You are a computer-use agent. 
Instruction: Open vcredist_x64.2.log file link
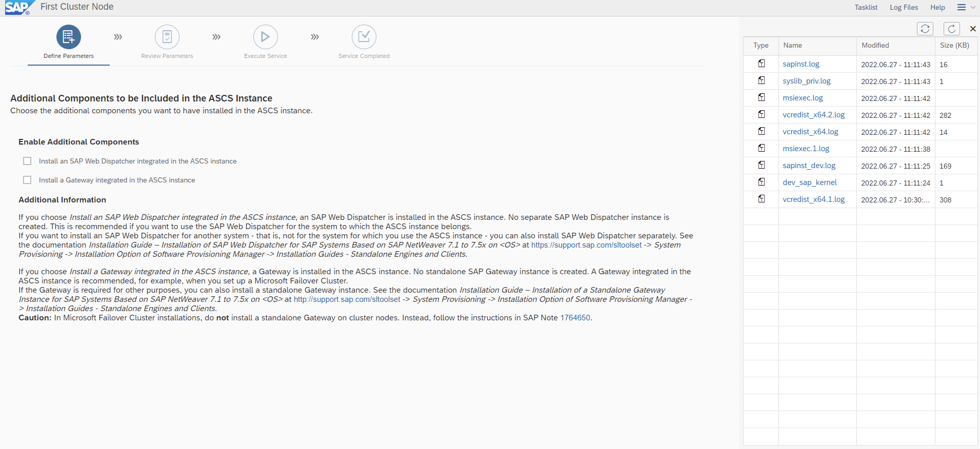[813, 115]
